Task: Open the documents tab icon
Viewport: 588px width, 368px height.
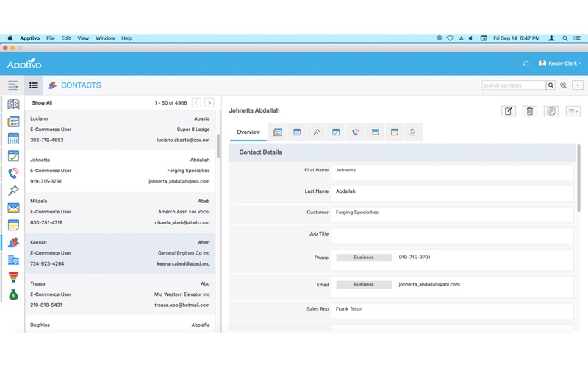Action: coord(414,132)
